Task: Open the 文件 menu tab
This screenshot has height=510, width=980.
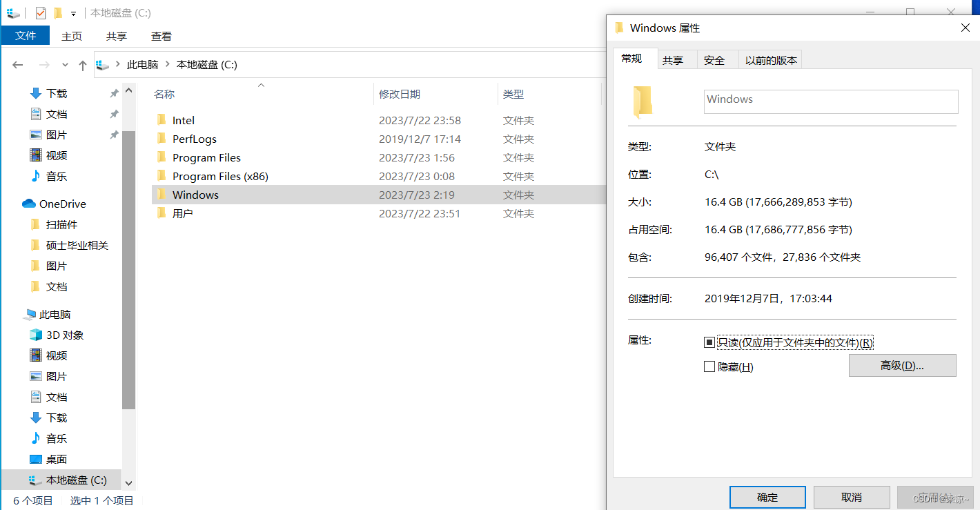Action: tap(26, 36)
